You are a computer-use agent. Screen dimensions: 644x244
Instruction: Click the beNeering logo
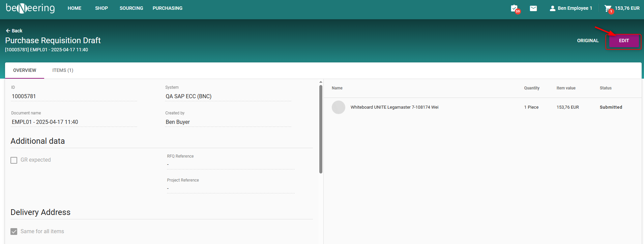pos(30,8)
